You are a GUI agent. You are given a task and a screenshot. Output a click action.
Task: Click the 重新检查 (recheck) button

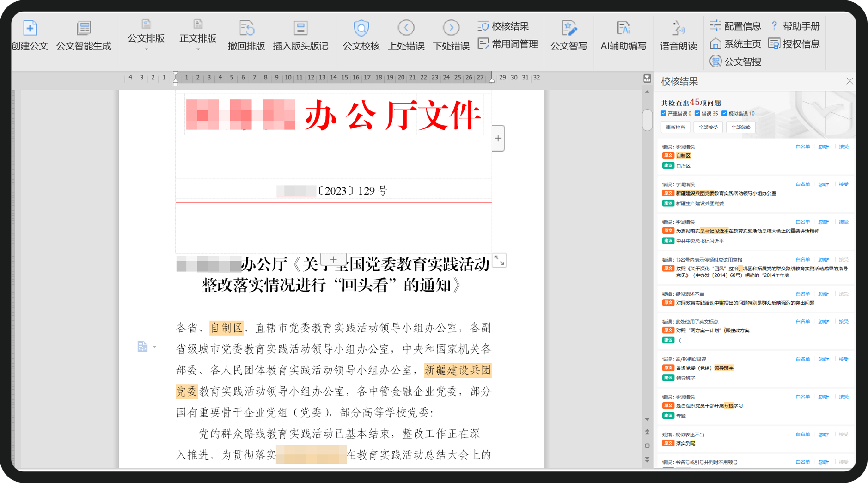coord(675,128)
